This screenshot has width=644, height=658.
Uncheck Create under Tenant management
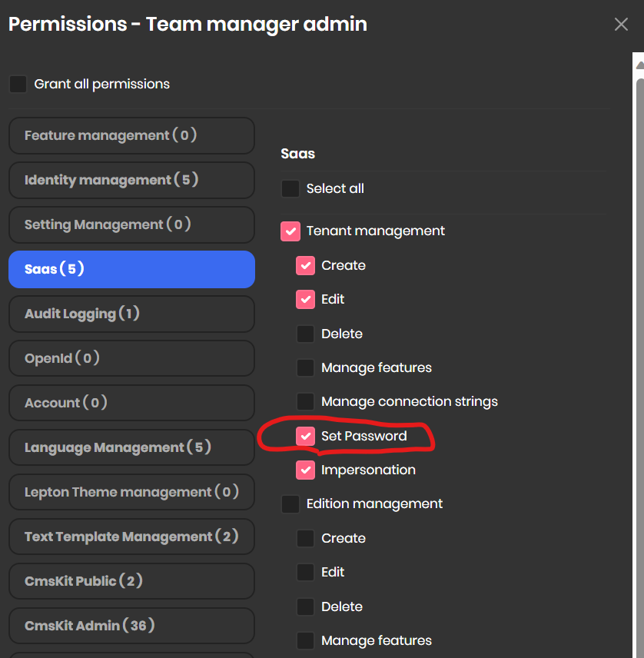pos(306,266)
